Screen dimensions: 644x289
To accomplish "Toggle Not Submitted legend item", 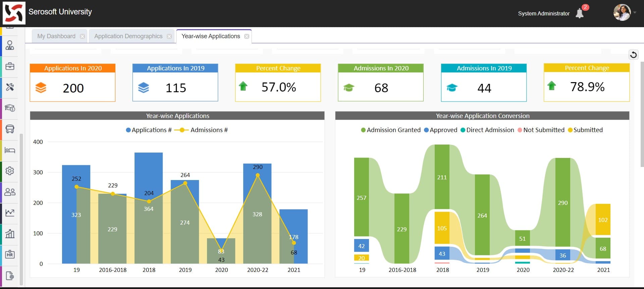I will point(541,130).
